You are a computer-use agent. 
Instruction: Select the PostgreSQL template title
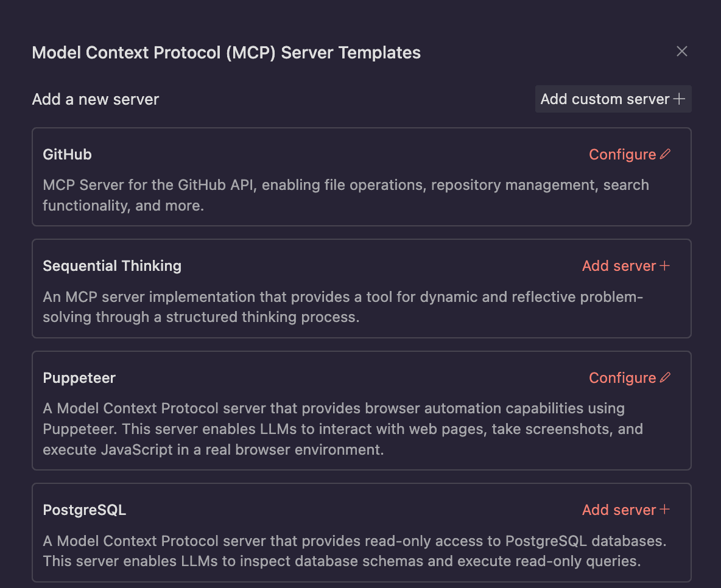[85, 510]
